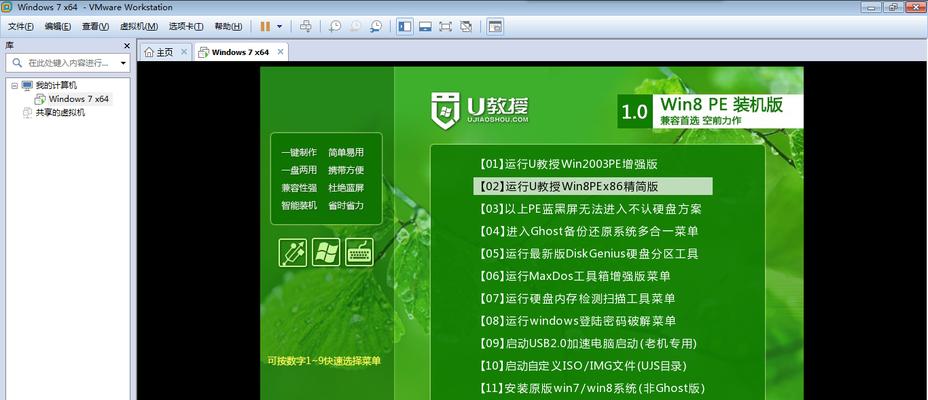Open the 查看(V) menu
928x400 pixels.
coord(95,27)
